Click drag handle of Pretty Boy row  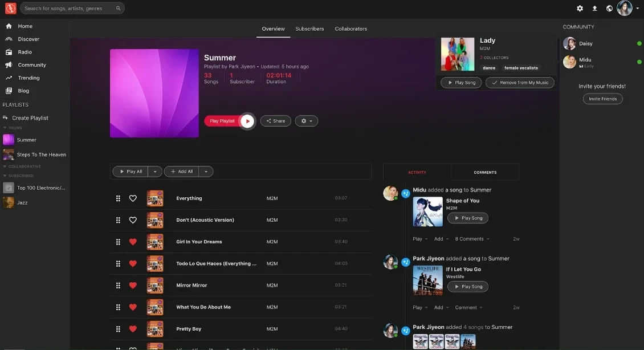118,329
